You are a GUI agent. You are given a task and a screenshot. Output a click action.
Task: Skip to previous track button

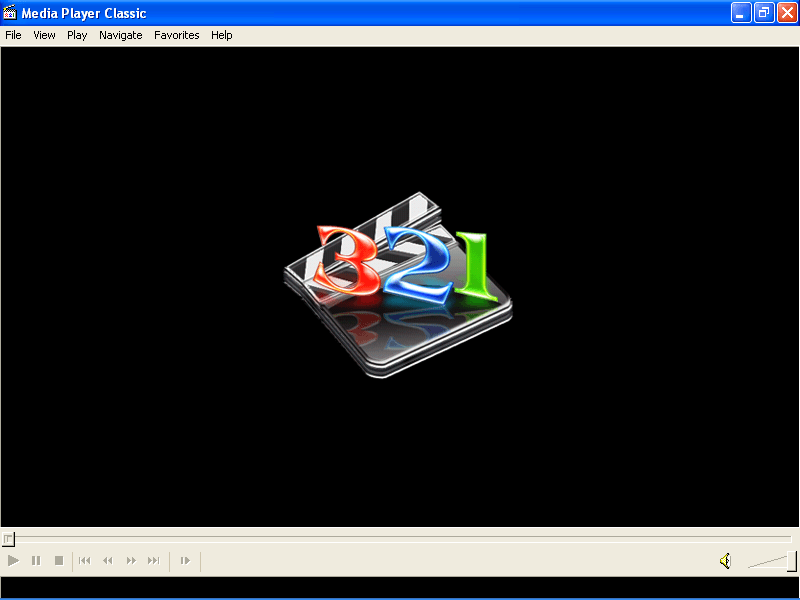(85, 561)
